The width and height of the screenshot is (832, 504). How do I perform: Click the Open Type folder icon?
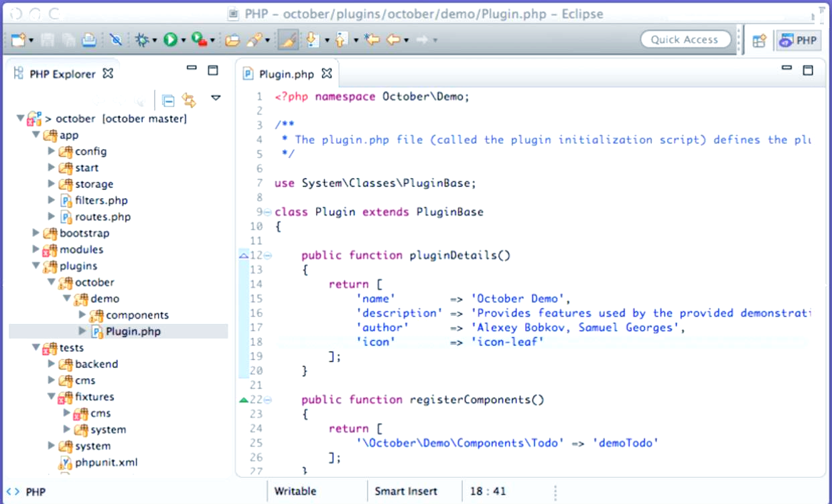point(232,40)
